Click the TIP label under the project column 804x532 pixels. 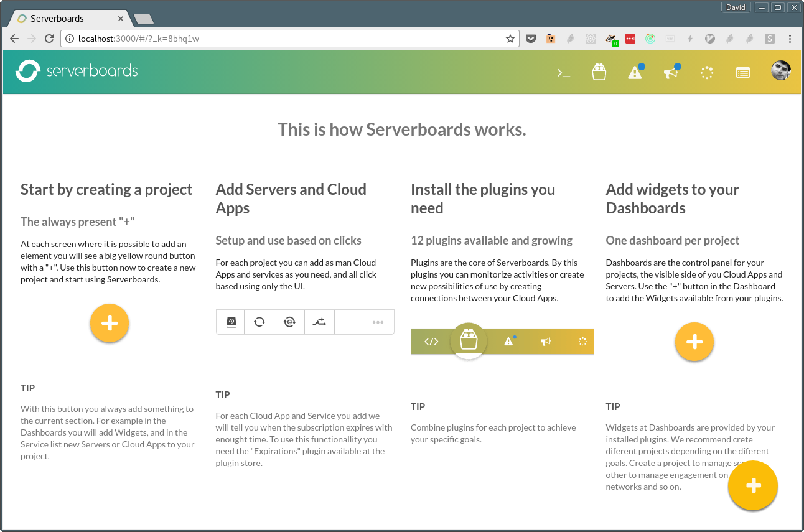28,388
